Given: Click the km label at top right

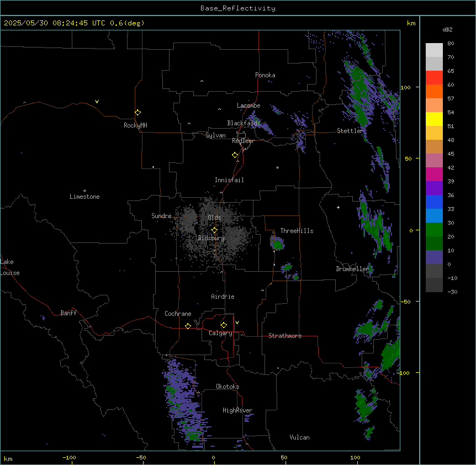Looking at the screenshot, I should [x=411, y=23].
